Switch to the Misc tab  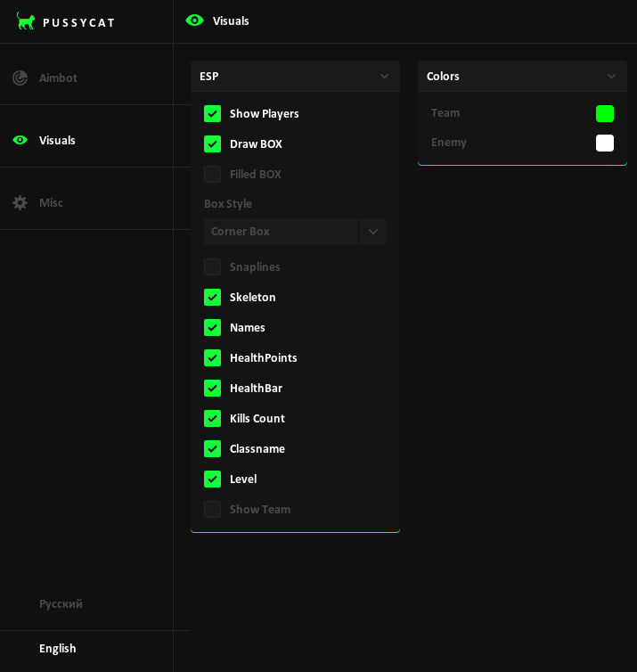[51, 202]
